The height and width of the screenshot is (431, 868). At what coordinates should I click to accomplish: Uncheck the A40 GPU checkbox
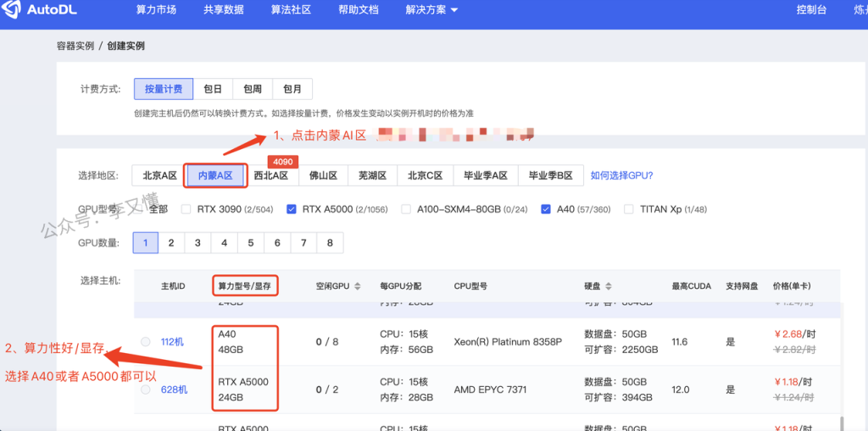tap(546, 209)
